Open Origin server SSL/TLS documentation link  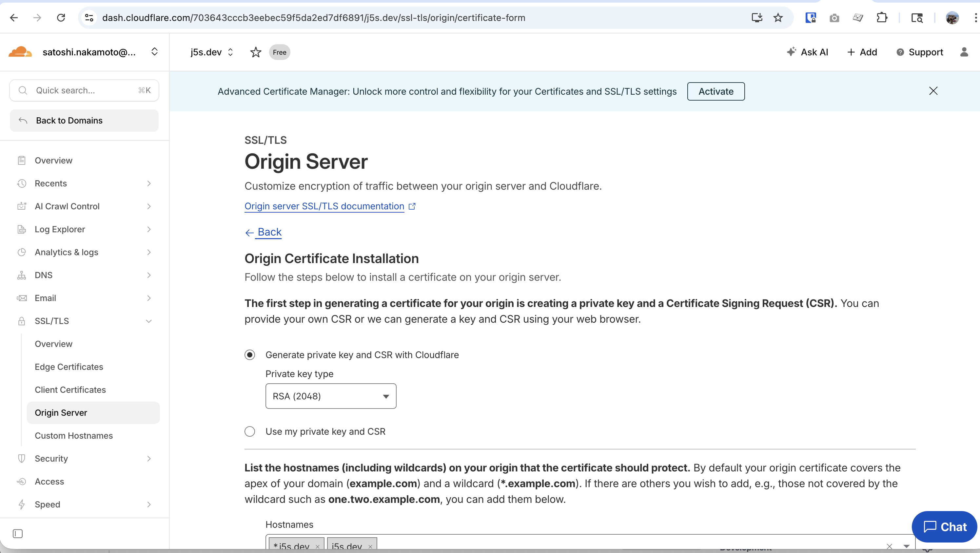pos(324,206)
